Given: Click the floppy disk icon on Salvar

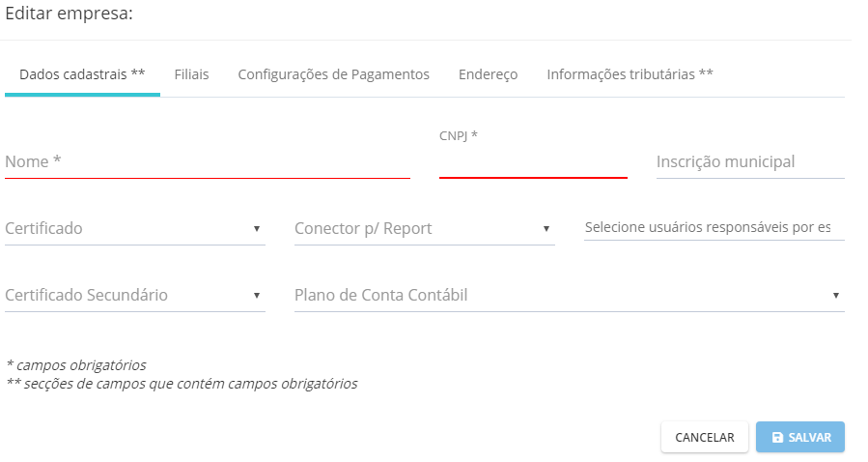Looking at the screenshot, I should point(777,438).
